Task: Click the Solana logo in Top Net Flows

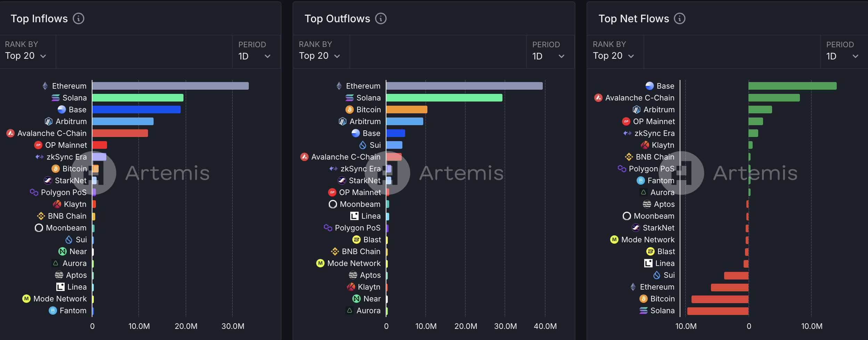Action: 644,310
